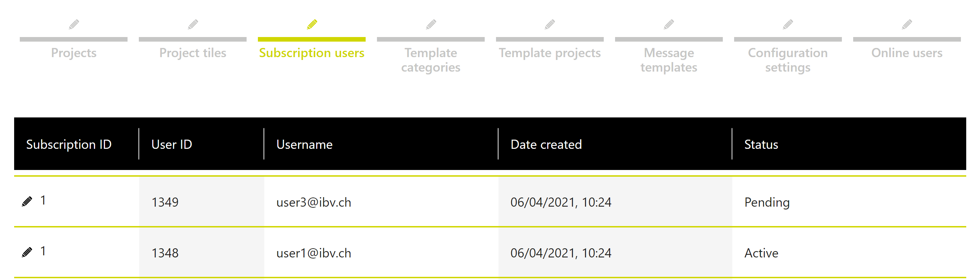
Task: Click the pencil icon above Template projects
Action: click(x=550, y=25)
